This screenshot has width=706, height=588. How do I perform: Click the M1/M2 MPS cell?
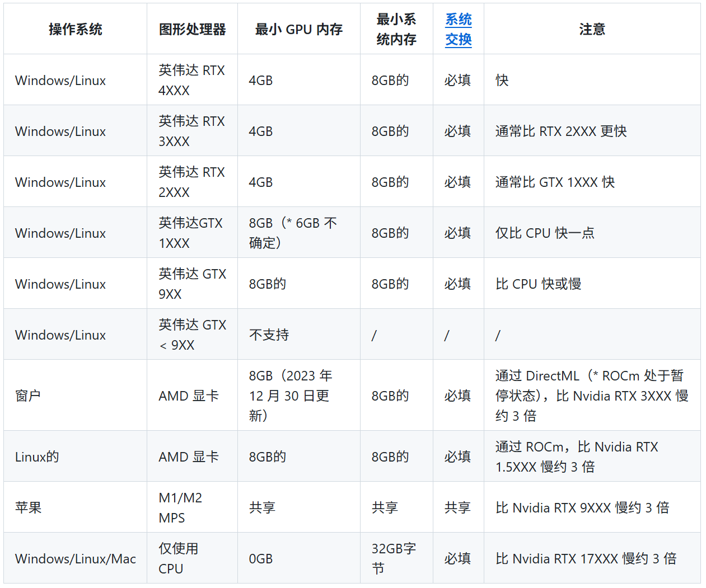click(x=180, y=507)
